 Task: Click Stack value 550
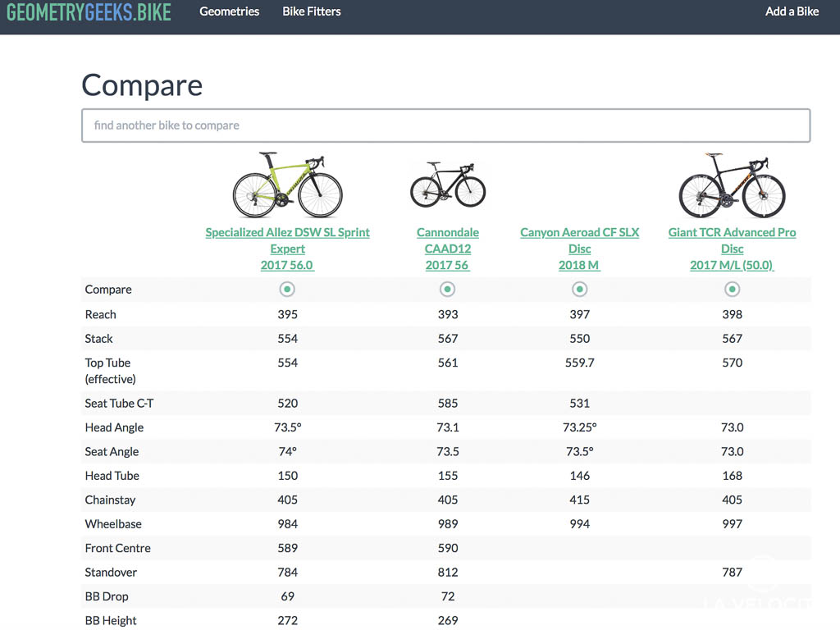(x=580, y=339)
